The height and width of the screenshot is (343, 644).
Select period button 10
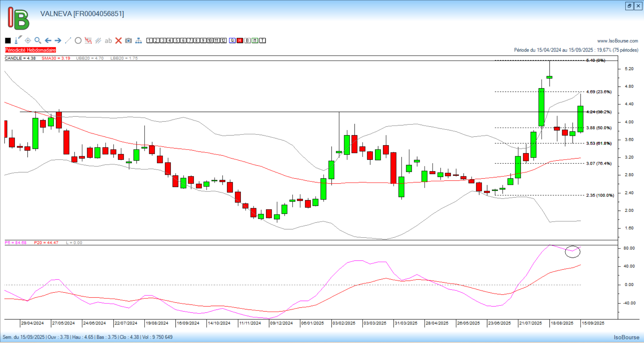click(210, 41)
